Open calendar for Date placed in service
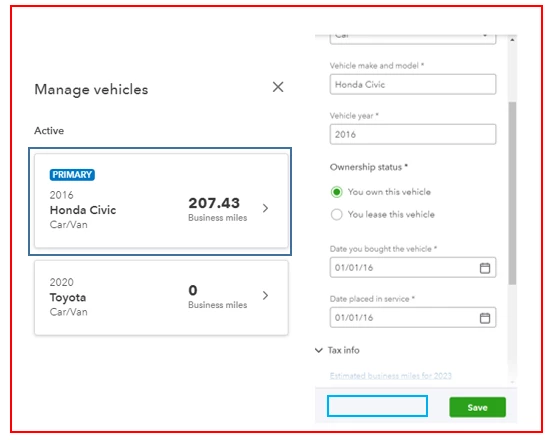 click(x=485, y=318)
